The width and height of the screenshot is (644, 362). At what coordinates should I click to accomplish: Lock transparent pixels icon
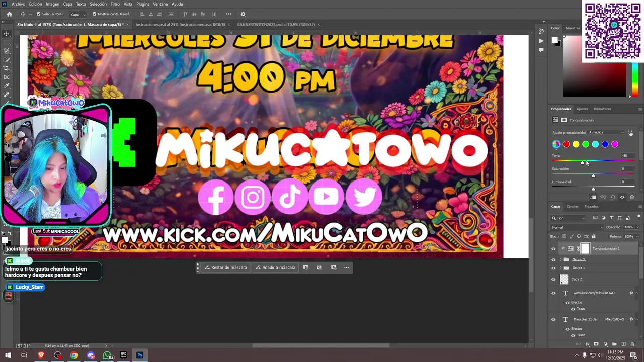pyautogui.click(x=563, y=236)
